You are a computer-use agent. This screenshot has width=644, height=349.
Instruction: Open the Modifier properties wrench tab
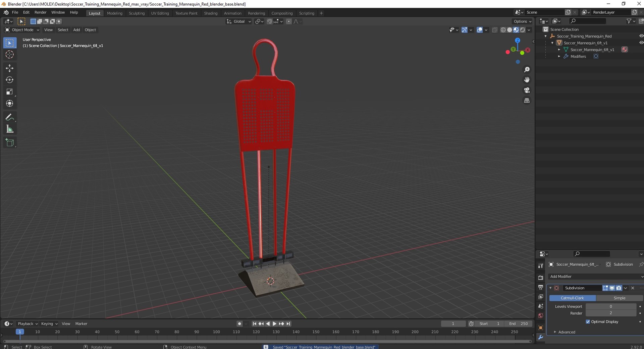(x=540, y=337)
